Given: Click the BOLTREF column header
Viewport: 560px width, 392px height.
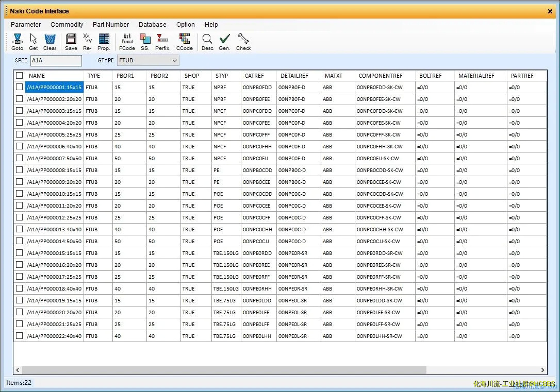Looking at the screenshot, I should click(x=435, y=76).
